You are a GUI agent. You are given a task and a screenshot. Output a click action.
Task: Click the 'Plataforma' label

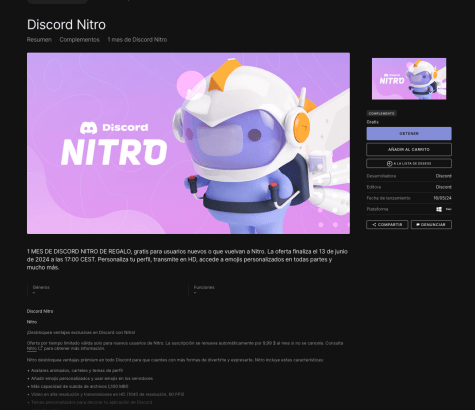click(377, 209)
